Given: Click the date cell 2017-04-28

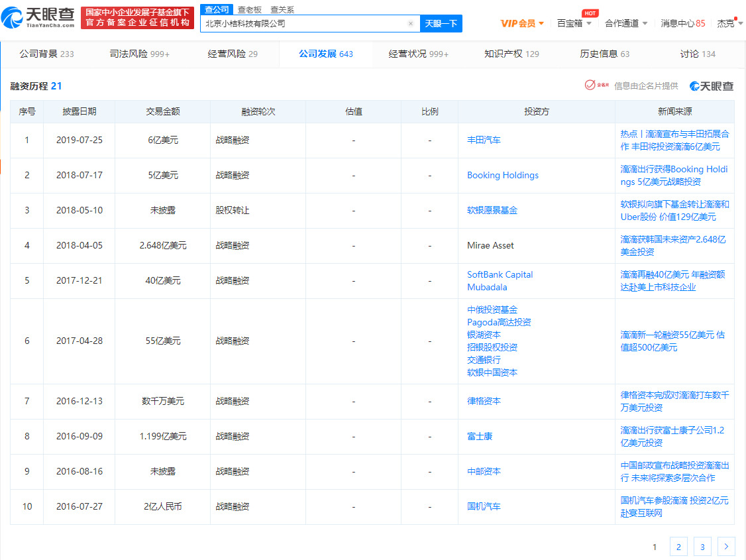Looking at the screenshot, I should click(x=80, y=341).
